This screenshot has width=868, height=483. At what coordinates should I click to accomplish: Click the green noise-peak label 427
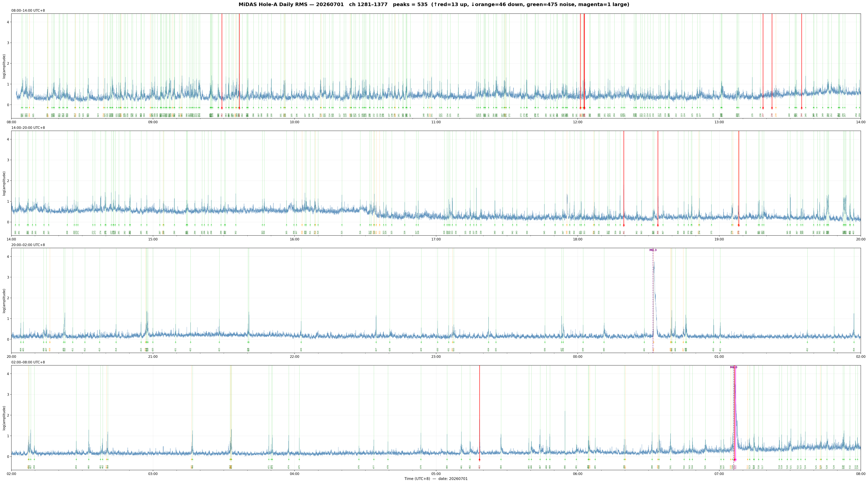click(376, 350)
